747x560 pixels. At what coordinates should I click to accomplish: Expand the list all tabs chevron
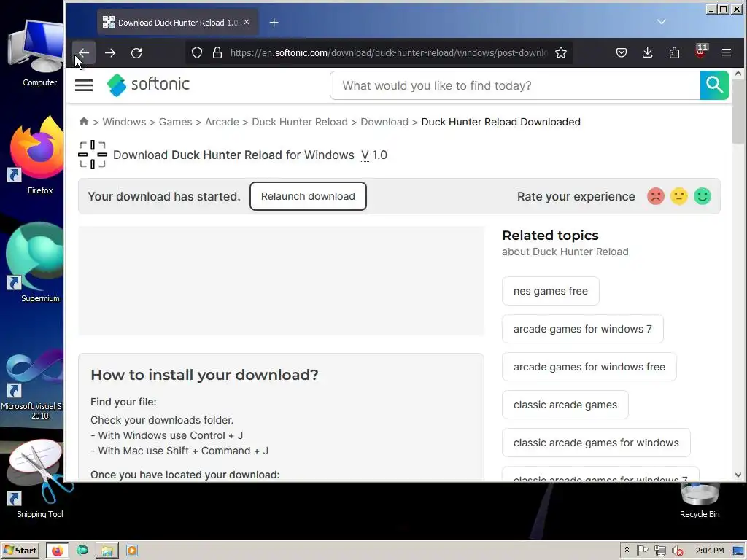click(x=661, y=22)
